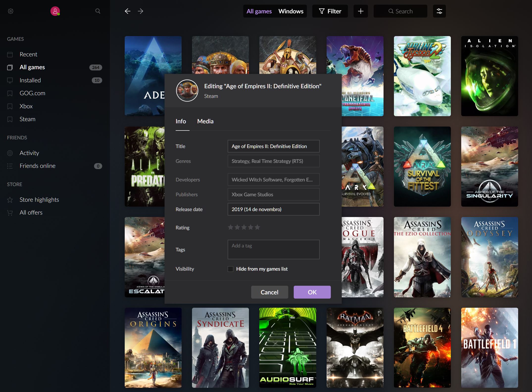Toggle Hide from my games list checkbox
This screenshot has height=392, width=532.
click(230, 269)
